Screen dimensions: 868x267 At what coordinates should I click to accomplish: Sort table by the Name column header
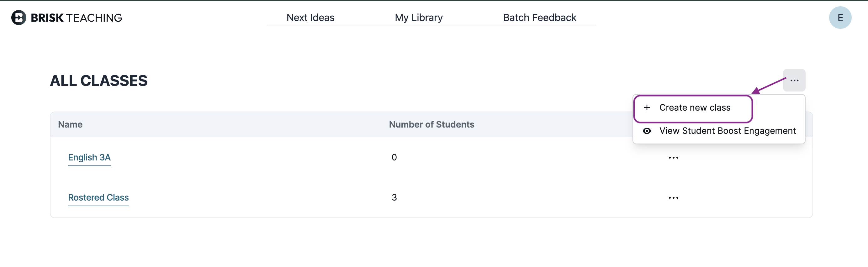[70, 124]
